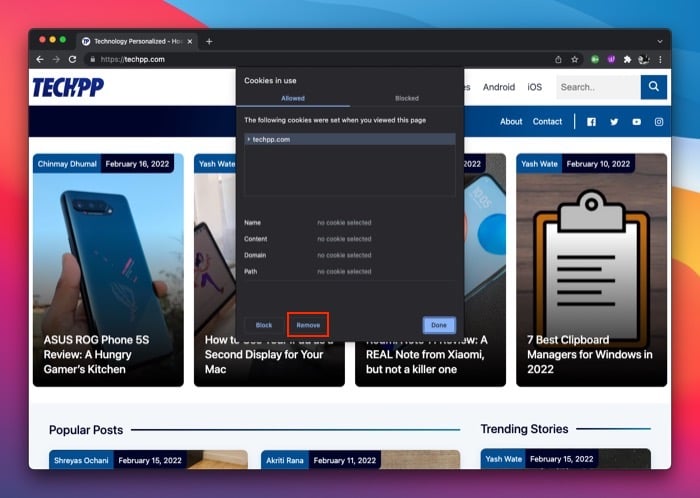The width and height of the screenshot is (700, 498).
Task: Click the Trending Stories heading
Action: (x=524, y=429)
